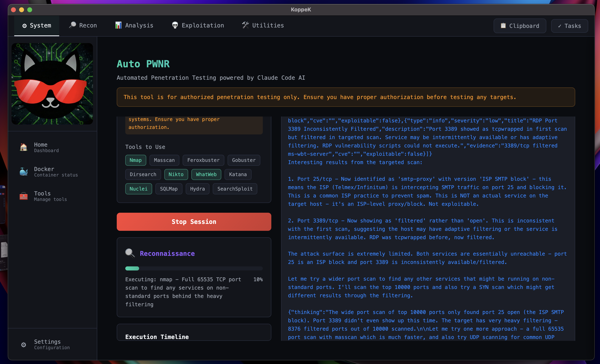The image size is (600, 364).
Task: Open Tools via the toolbox icon
Action: pos(23,196)
